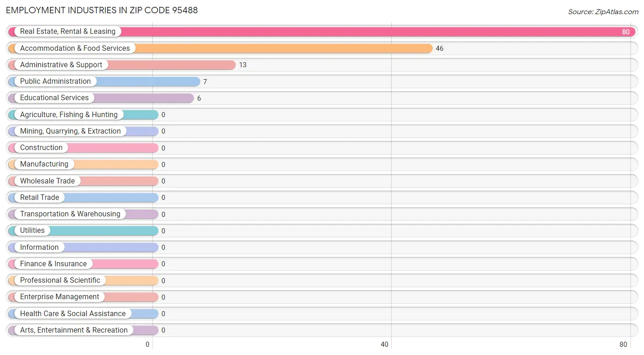644x355 pixels.
Task: Click the teal dot beside Utilities
Action: point(12,231)
